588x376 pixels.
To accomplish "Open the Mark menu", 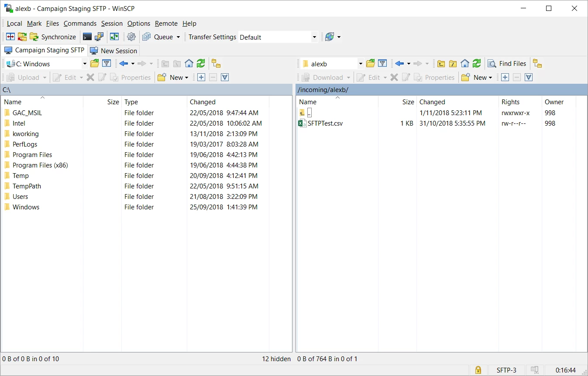I will point(34,24).
